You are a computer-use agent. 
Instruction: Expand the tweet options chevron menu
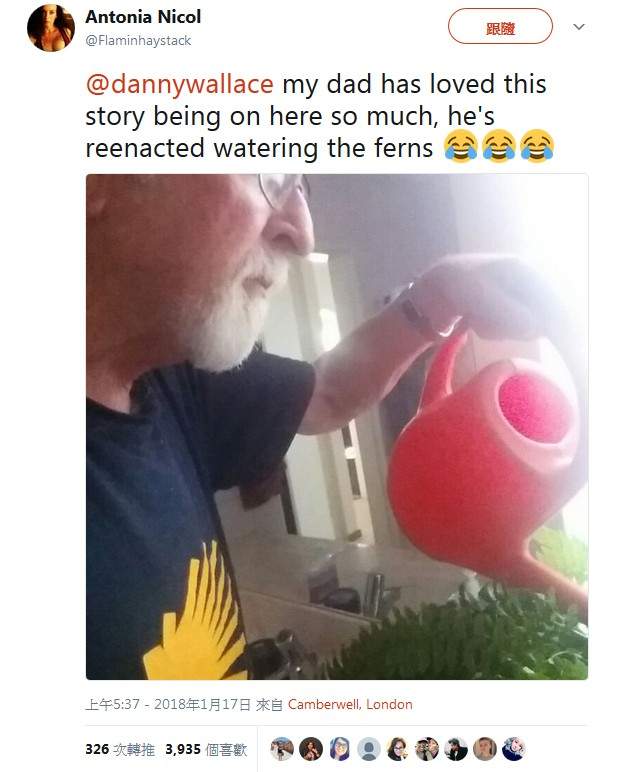pyautogui.click(x=578, y=27)
